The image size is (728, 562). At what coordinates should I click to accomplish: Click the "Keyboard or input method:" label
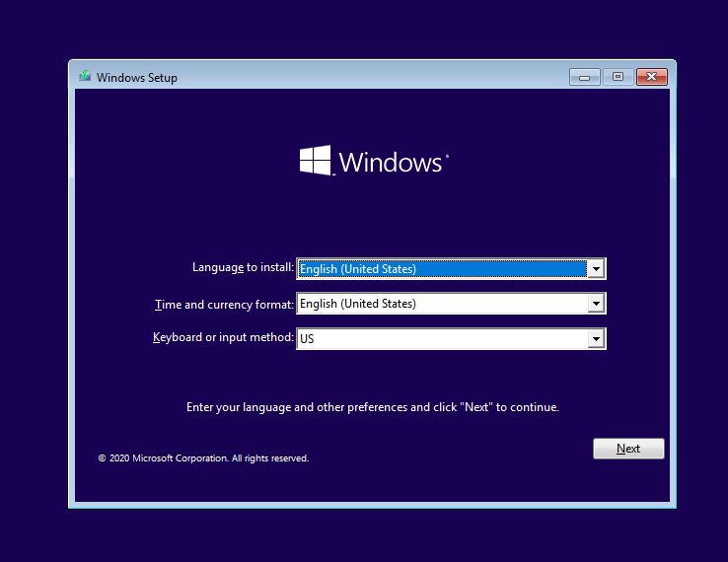pyautogui.click(x=223, y=337)
